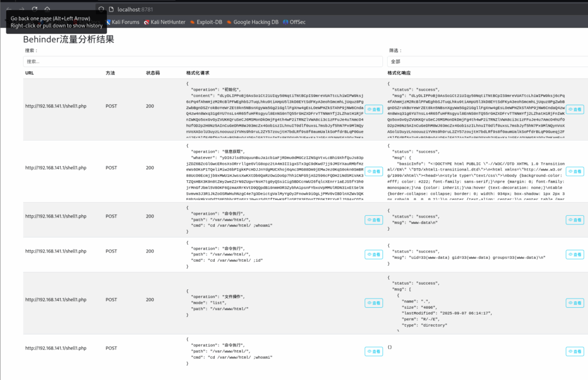588x380 pixels.
Task: Click the shell1.php URL in the last row
Action: (56, 348)
